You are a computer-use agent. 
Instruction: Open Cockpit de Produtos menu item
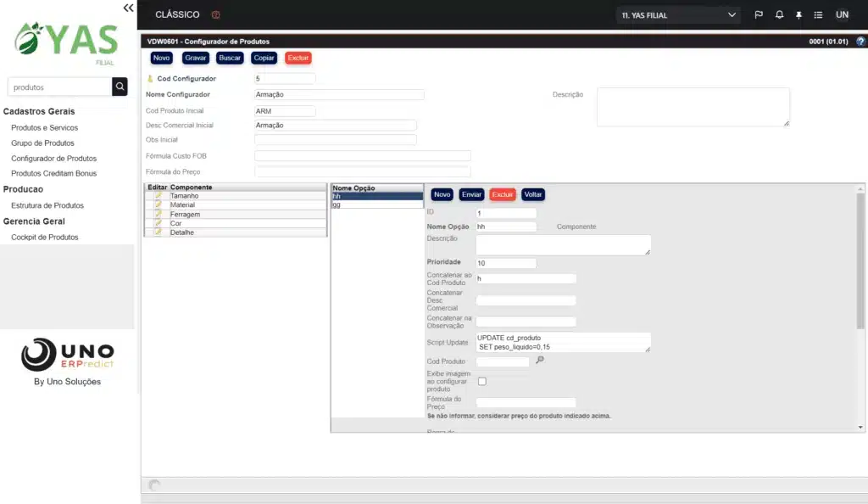coord(44,237)
